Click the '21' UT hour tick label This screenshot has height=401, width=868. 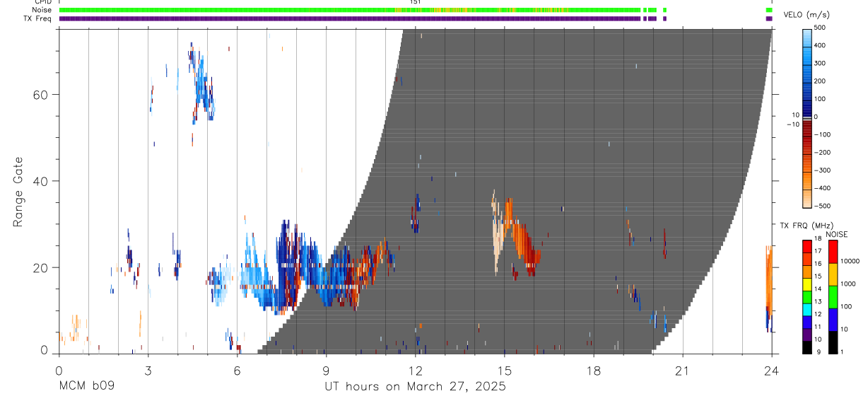(683, 370)
